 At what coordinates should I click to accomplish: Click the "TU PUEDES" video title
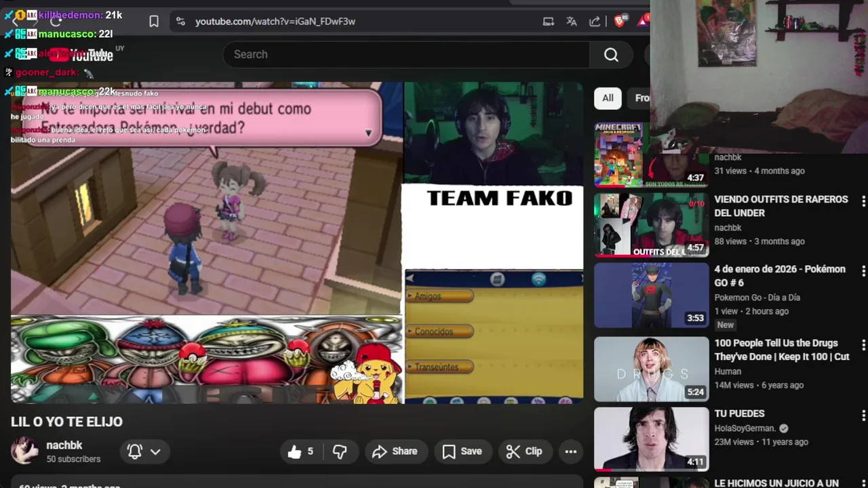(739, 413)
